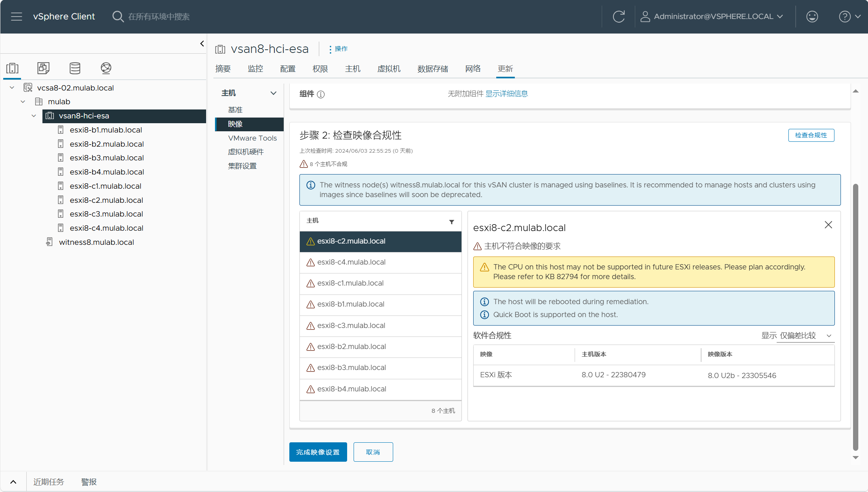868x492 pixels.
Task: Open the Administrator@VSPHERE.LOCAL user menu
Action: coord(712,17)
